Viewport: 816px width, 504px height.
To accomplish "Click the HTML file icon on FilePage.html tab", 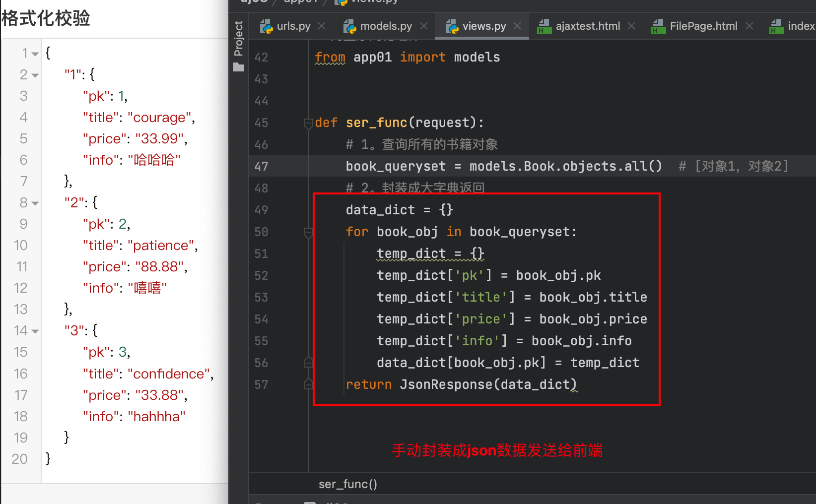I will coord(659,26).
